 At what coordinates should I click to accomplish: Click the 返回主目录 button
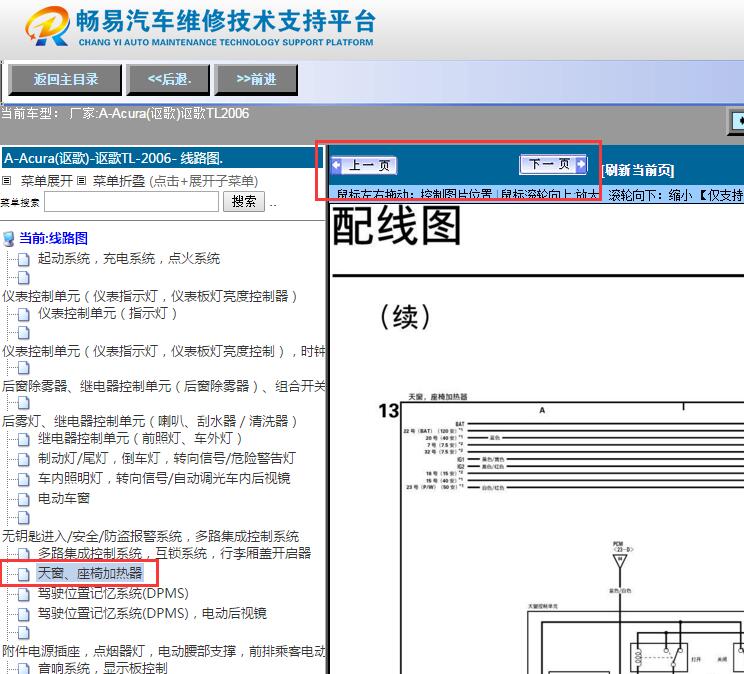coord(65,80)
